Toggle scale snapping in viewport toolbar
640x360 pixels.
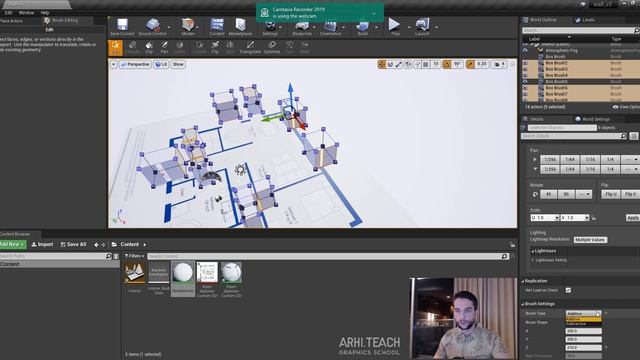(471, 64)
